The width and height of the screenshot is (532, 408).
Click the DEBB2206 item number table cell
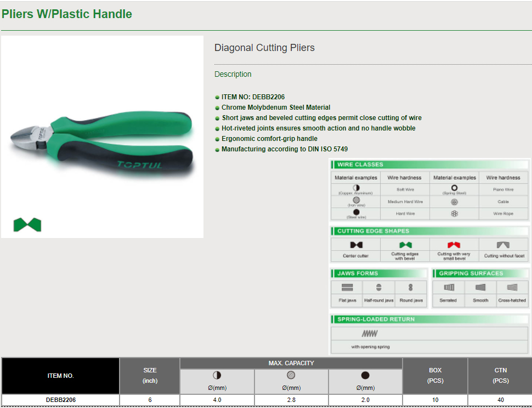point(60,400)
